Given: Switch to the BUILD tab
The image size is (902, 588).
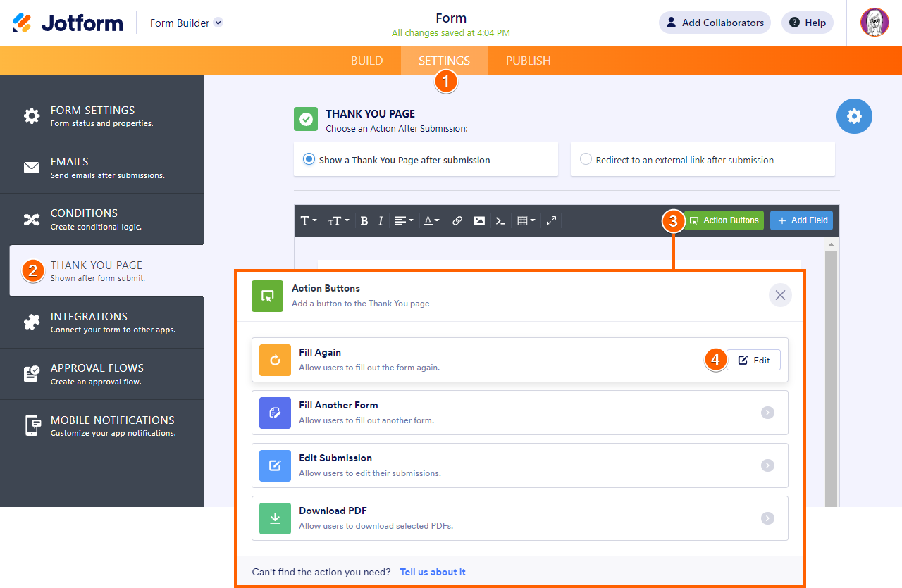Looking at the screenshot, I should [366, 61].
